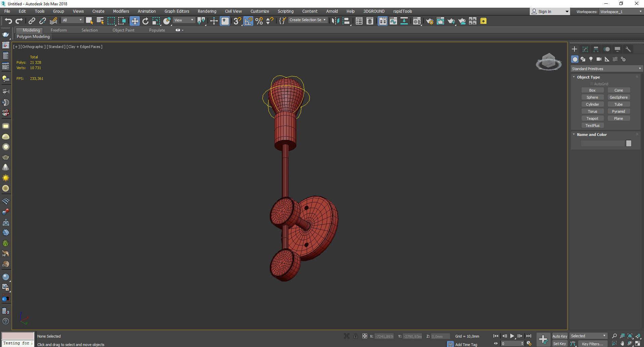
Task: Click the TextPlus button
Action: pyautogui.click(x=592, y=126)
